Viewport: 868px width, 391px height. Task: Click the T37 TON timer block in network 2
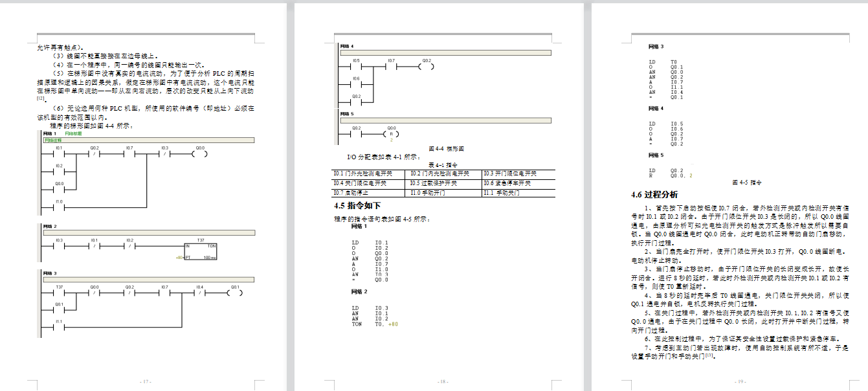tap(201, 251)
